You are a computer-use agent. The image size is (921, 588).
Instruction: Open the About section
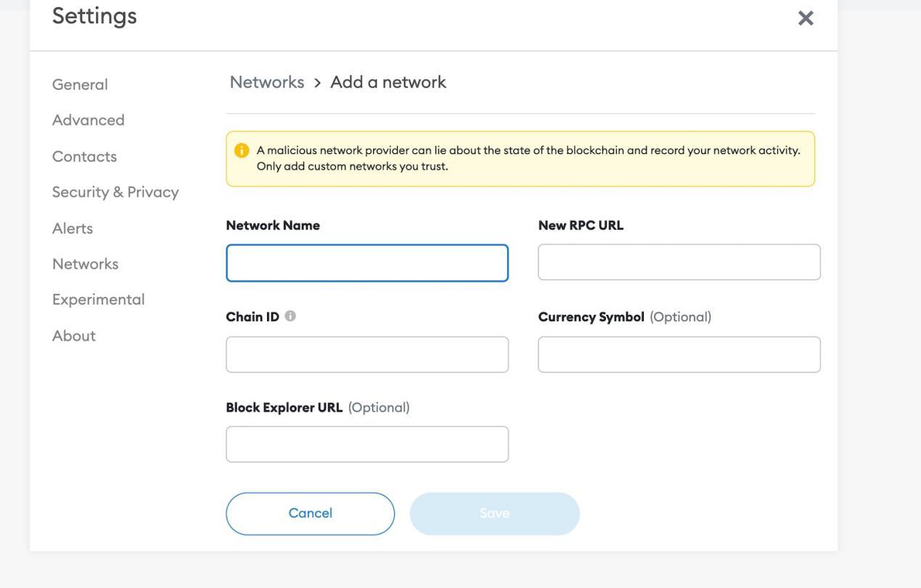point(74,335)
